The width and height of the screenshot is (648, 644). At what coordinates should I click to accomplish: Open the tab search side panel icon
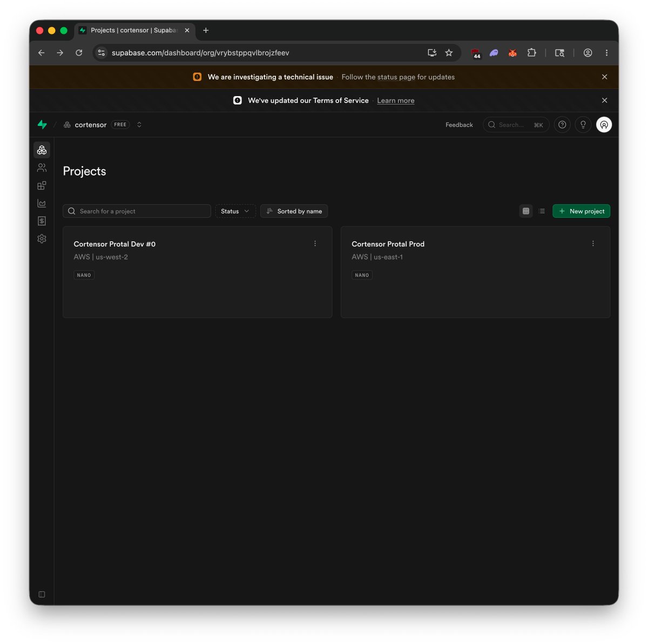(559, 53)
